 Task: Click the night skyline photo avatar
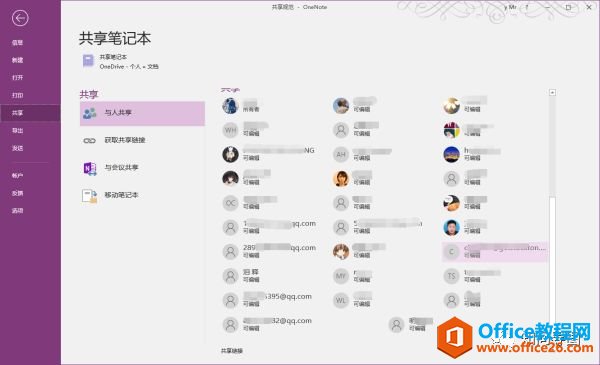pos(452,155)
